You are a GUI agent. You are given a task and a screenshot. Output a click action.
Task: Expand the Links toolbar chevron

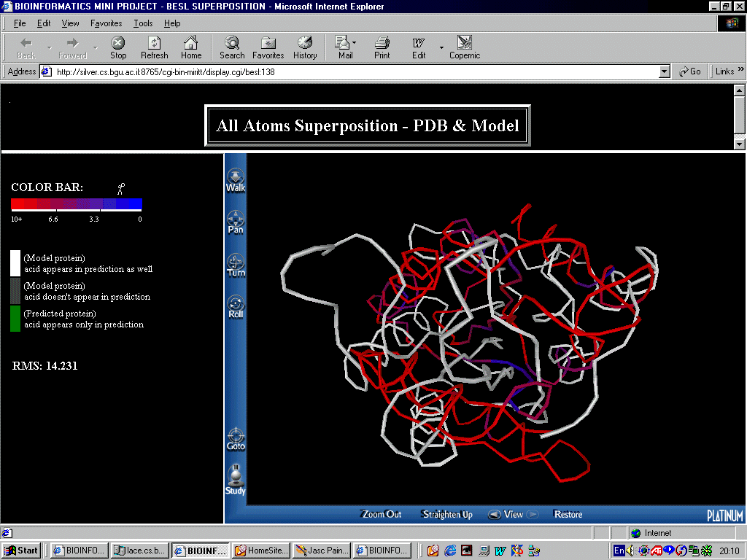(740, 71)
